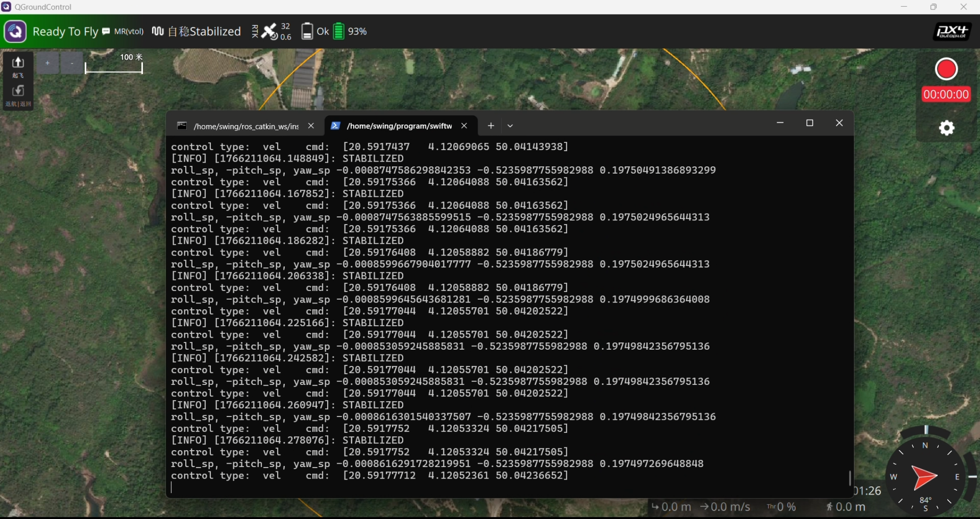Minimize the terminal window
This screenshot has height=519, width=980.
click(780, 123)
